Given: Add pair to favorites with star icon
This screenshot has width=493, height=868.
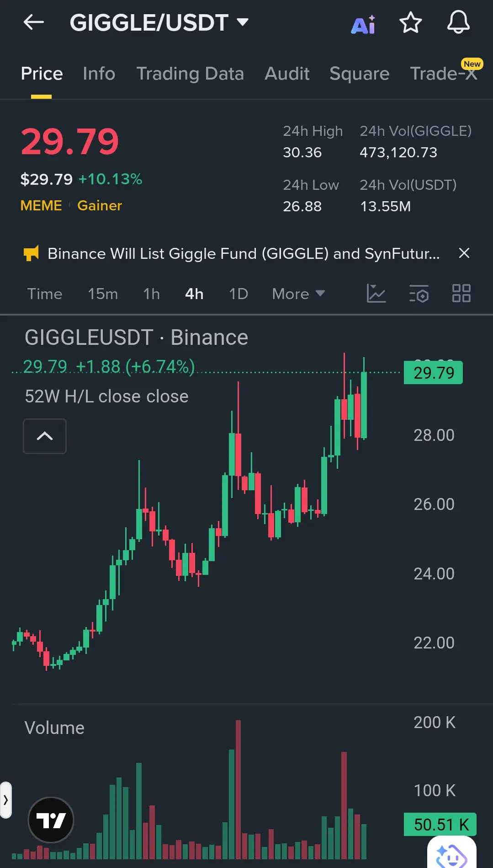Looking at the screenshot, I should tap(410, 22).
